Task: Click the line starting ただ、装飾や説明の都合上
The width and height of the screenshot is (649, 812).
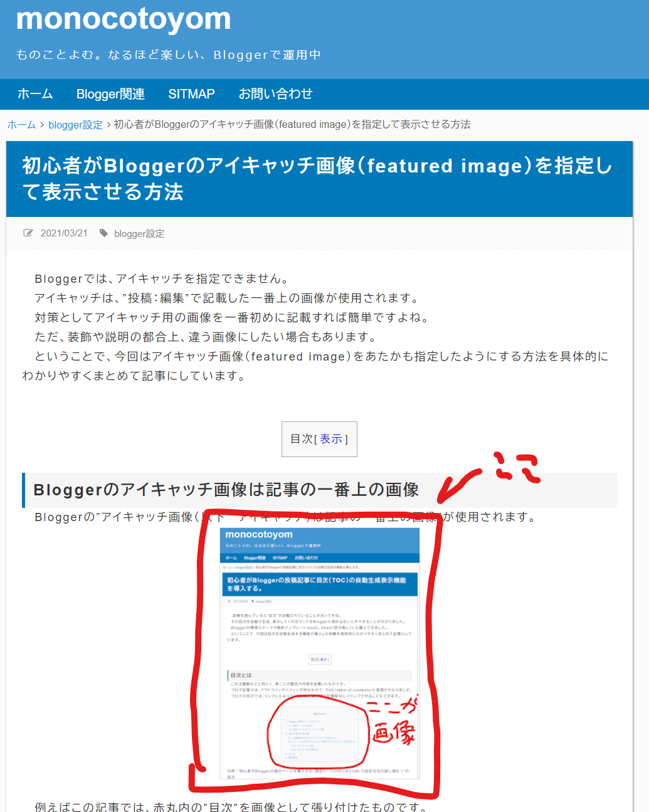Action: click(x=206, y=337)
